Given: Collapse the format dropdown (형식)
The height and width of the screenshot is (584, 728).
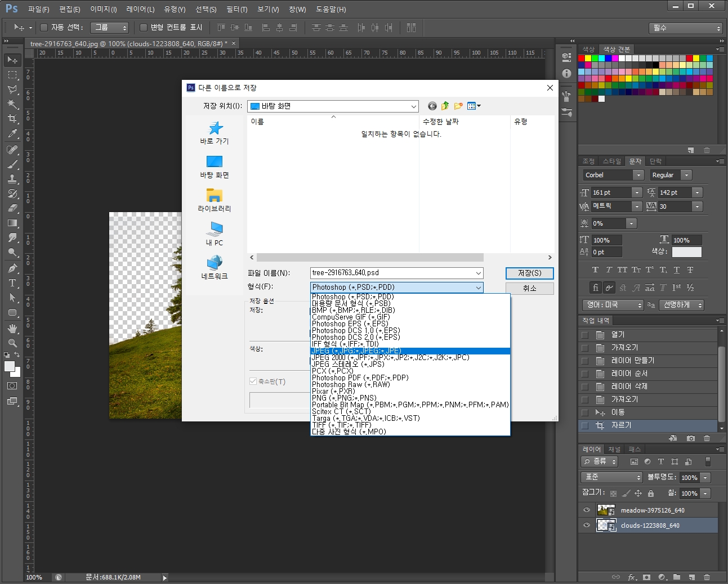Looking at the screenshot, I should click(479, 287).
